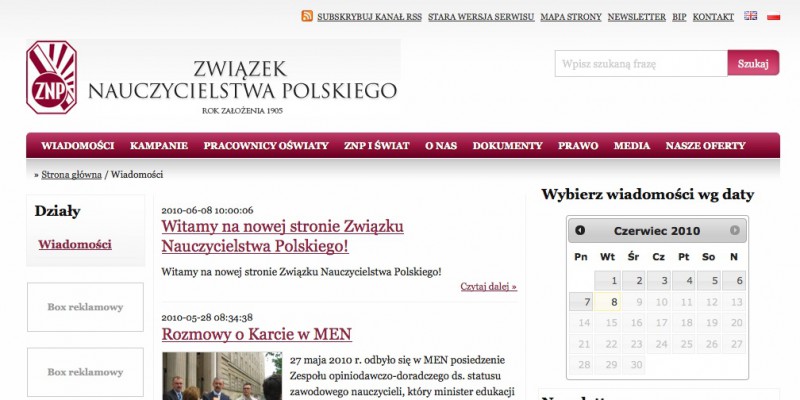Click the Szukaj search button
This screenshot has height=400, width=800.
[753, 63]
